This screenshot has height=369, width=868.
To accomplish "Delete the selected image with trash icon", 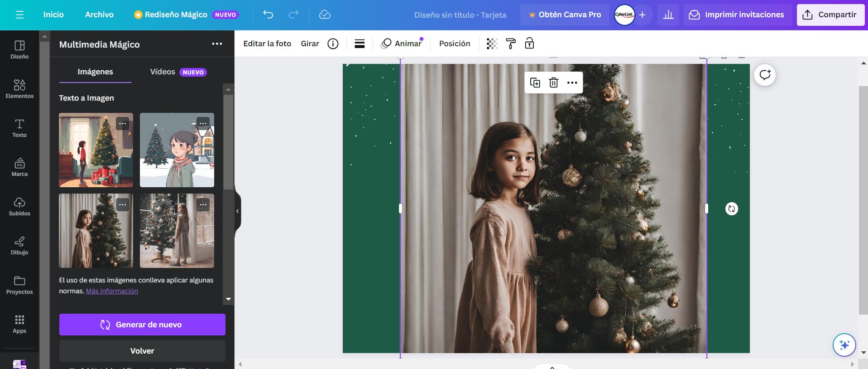I will pos(553,83).
